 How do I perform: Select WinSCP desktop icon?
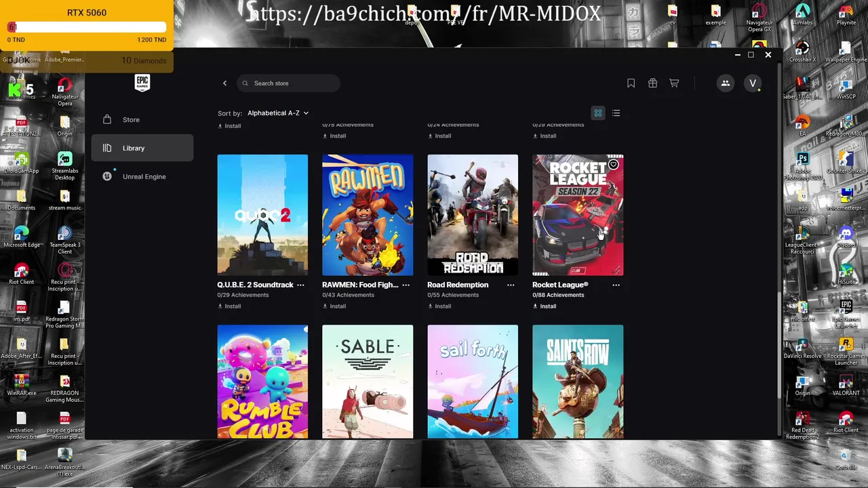846,88
